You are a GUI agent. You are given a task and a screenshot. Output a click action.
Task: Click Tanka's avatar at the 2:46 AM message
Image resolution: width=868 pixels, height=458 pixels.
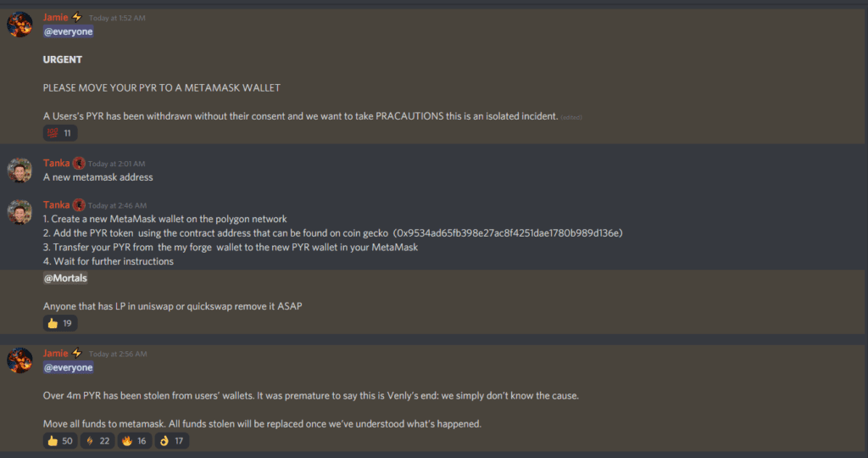click(19, 212)
